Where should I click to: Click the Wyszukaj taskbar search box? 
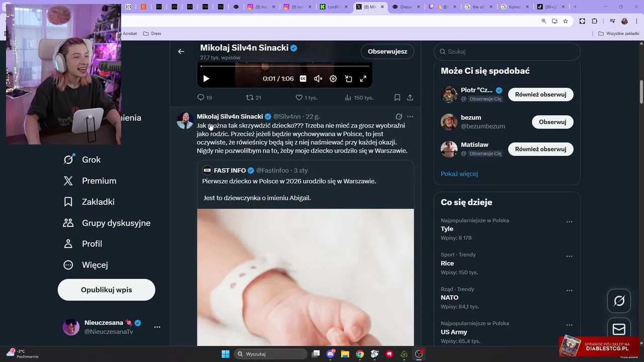(x=272, y=354)
